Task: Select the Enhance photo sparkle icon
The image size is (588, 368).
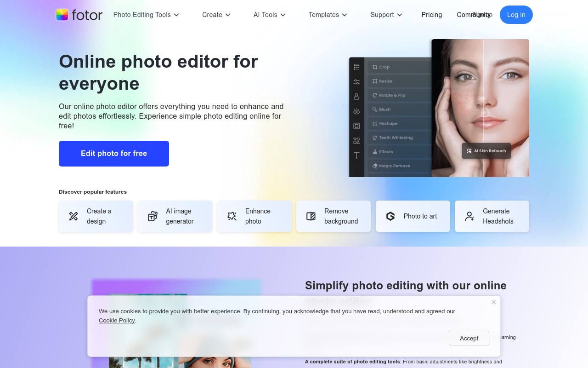Action: tap(232, 216)
